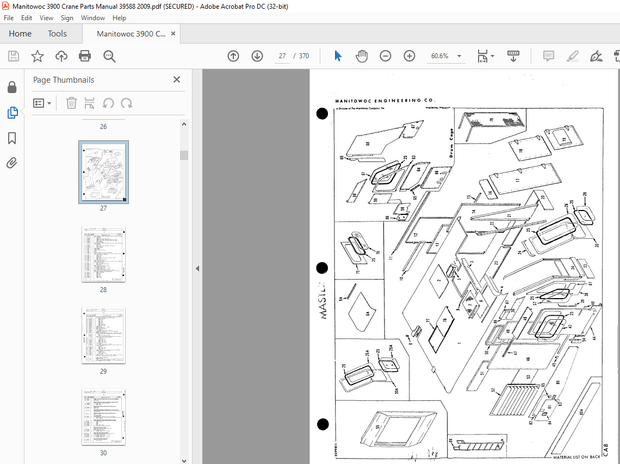
Task: Click the page number input field
Action: (282, 56)
